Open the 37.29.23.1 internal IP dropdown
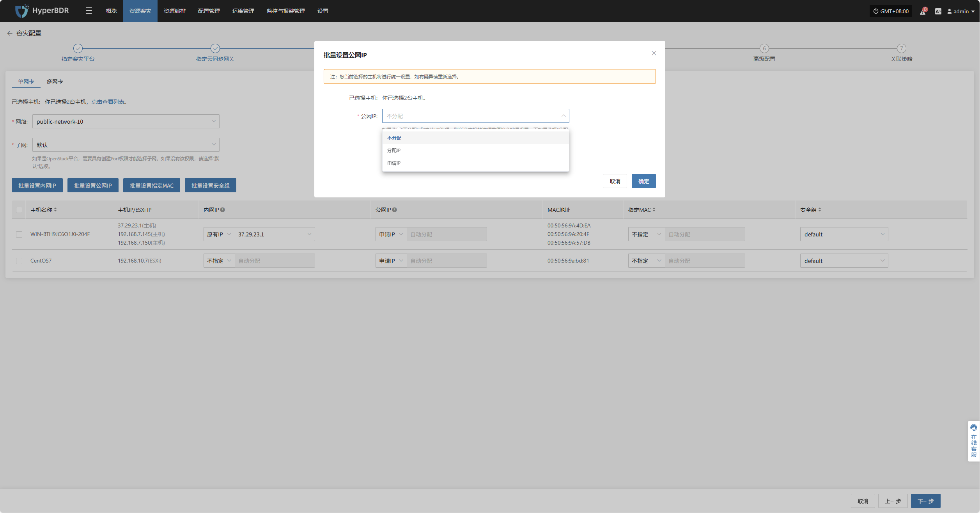 [275, 234]
